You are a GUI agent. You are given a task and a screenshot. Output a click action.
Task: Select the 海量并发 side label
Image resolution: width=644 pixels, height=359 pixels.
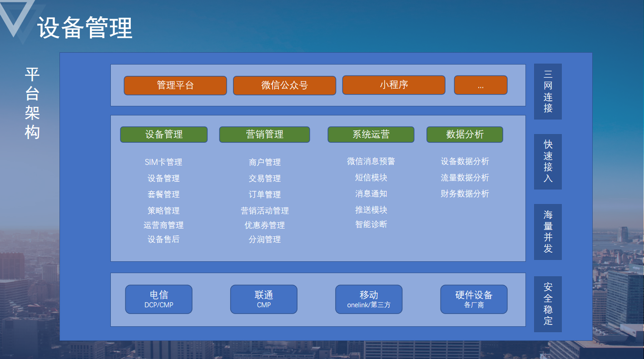548,232
